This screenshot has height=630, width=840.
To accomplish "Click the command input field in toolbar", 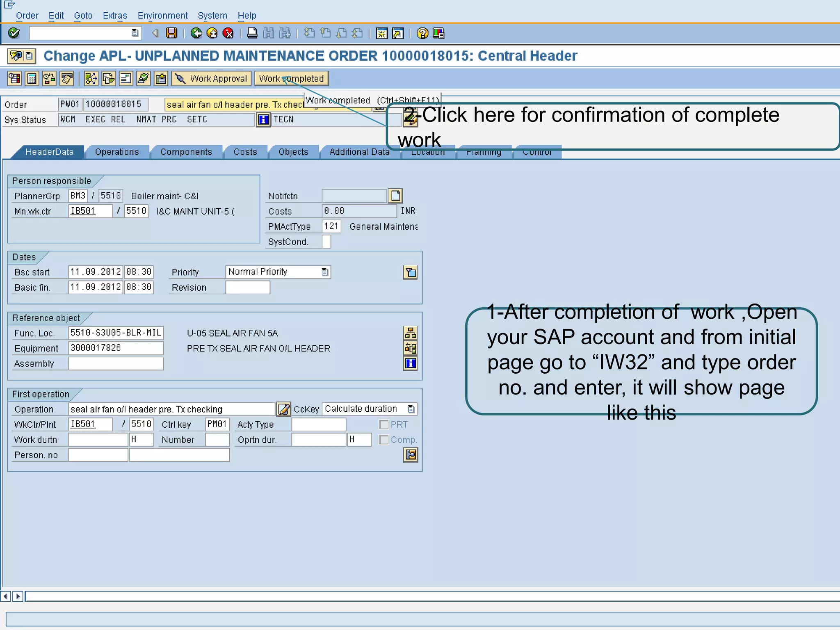I will pyautogui.click(x=85, y=33).
